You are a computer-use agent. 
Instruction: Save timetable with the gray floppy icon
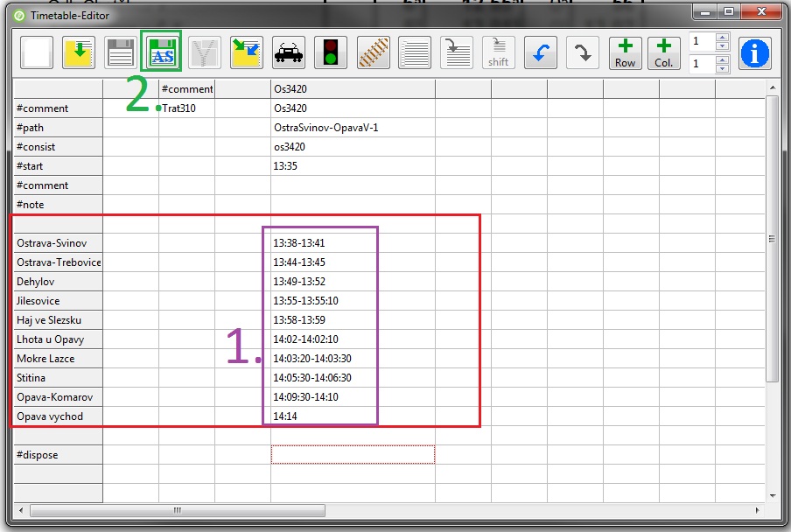click(121, 52)
